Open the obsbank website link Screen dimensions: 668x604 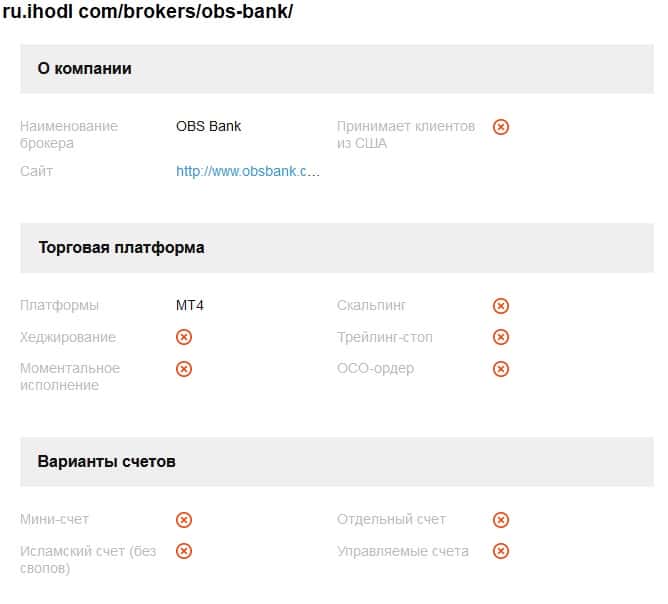[248, 172]
